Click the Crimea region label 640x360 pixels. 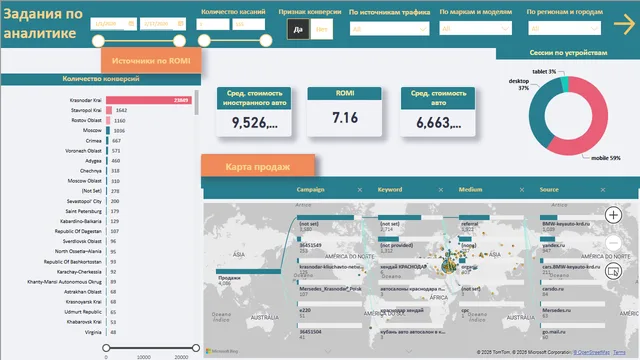93,140
